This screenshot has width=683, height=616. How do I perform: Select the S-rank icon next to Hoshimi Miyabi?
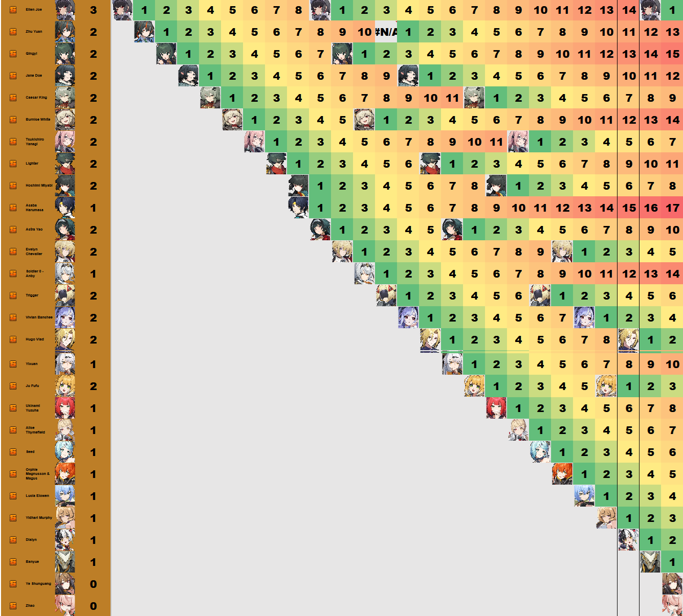(x=13, y=186)
